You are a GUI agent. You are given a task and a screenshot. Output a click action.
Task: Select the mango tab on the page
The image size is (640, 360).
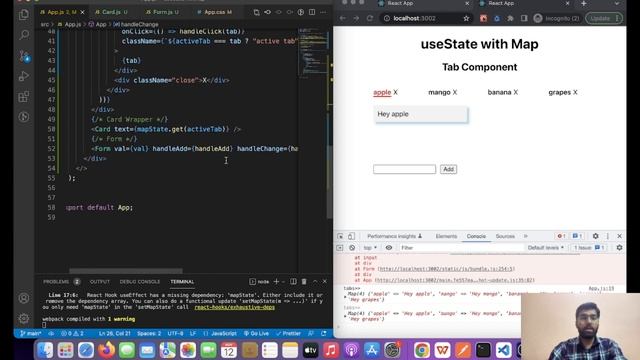[439, 92]
